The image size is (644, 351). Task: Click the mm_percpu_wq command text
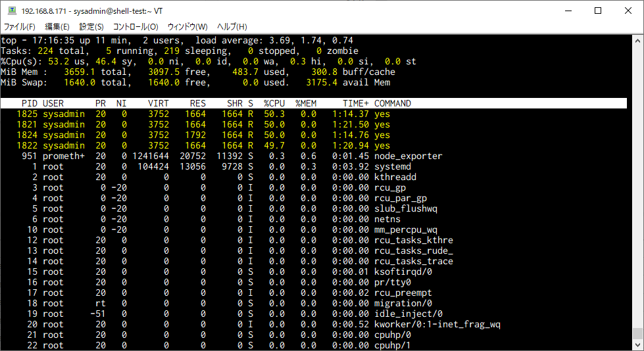[x=406, y=230]
